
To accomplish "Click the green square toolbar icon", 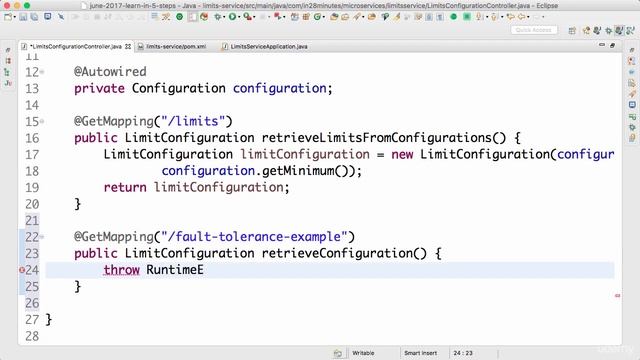I will (x=467, y=17).
